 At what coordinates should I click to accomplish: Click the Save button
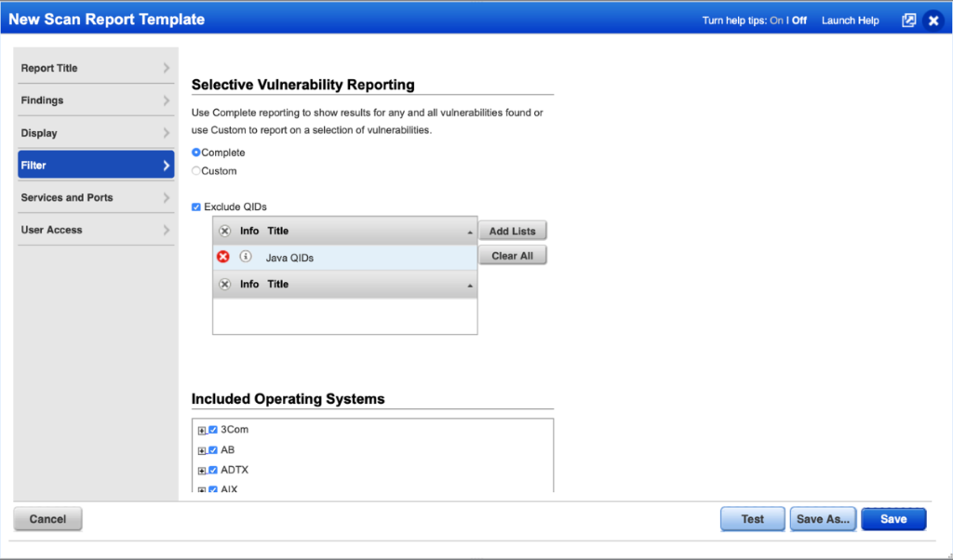[x=893, y=519]
